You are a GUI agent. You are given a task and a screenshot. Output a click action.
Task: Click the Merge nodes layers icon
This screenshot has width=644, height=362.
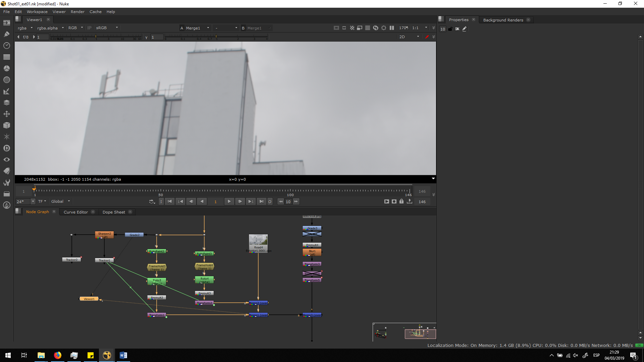tap(6, 103)
